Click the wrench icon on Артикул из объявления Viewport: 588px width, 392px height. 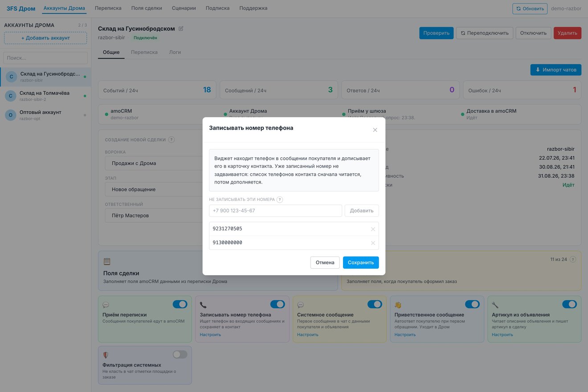pos(495,305)
